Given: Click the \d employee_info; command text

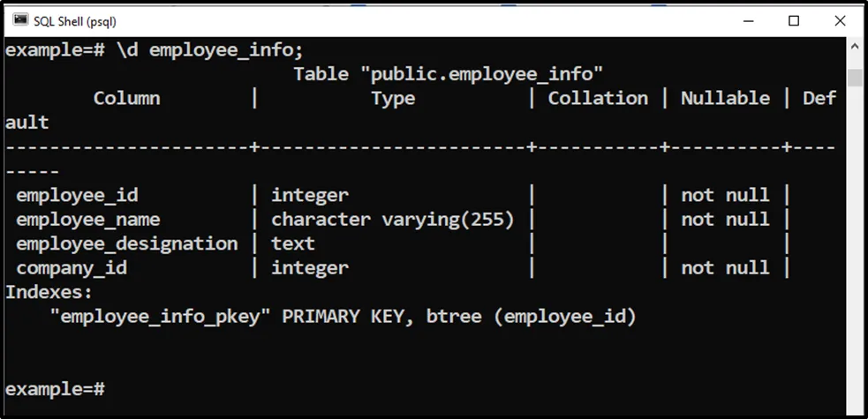Looking at the screenshot, I should [x=210, y=50].
